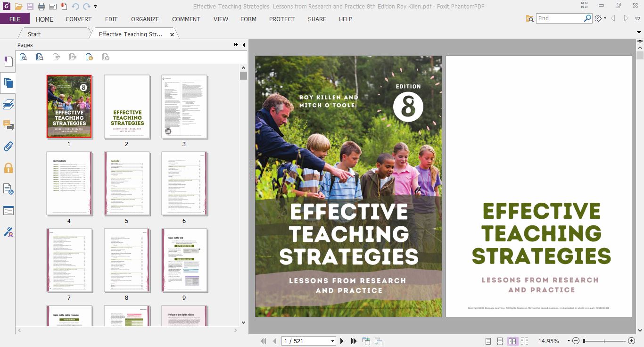
Task: Open the zoom percentage dropdown
Action: [x=569, y=341]
